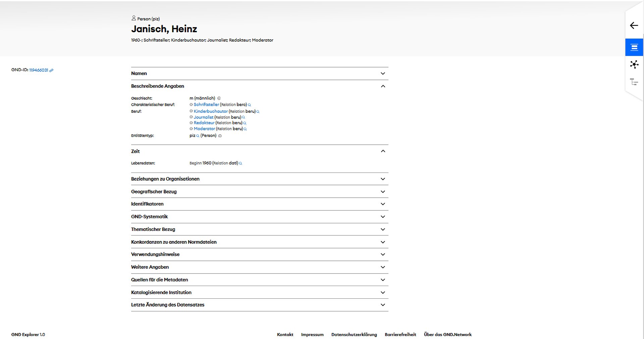
Task: Expand the Namen section
Action: pos(260,74)
